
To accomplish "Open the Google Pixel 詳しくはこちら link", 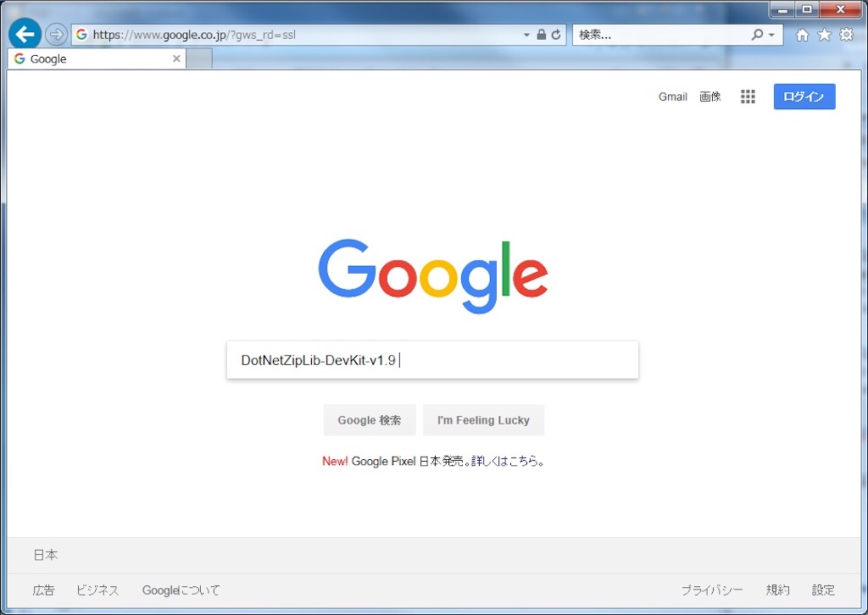I will 504,461.
